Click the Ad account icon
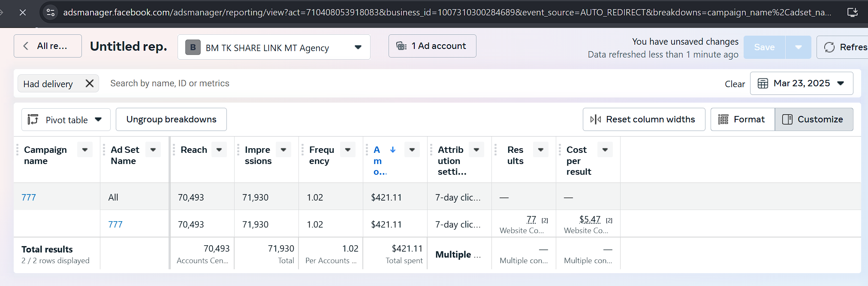The width and height of the screenshot is (868, 286). click(x=401, y=46)
